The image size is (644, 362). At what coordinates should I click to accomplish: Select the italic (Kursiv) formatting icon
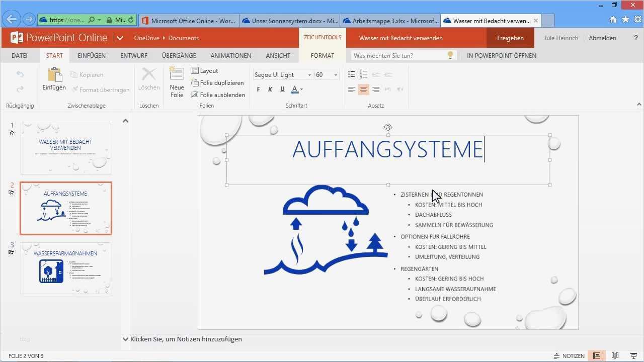pyautogui.click(x=270, y=89)
